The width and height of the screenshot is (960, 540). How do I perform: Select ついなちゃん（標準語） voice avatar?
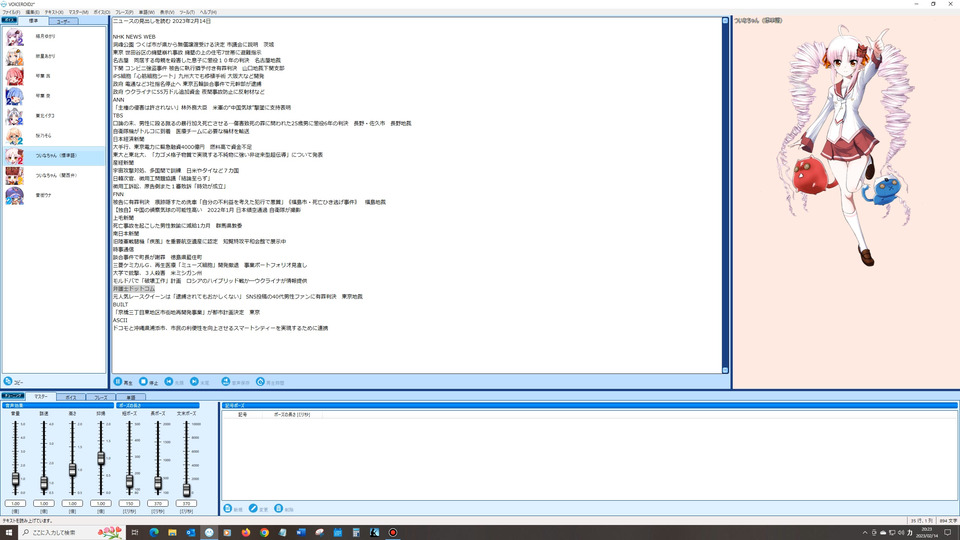point(14,156)
